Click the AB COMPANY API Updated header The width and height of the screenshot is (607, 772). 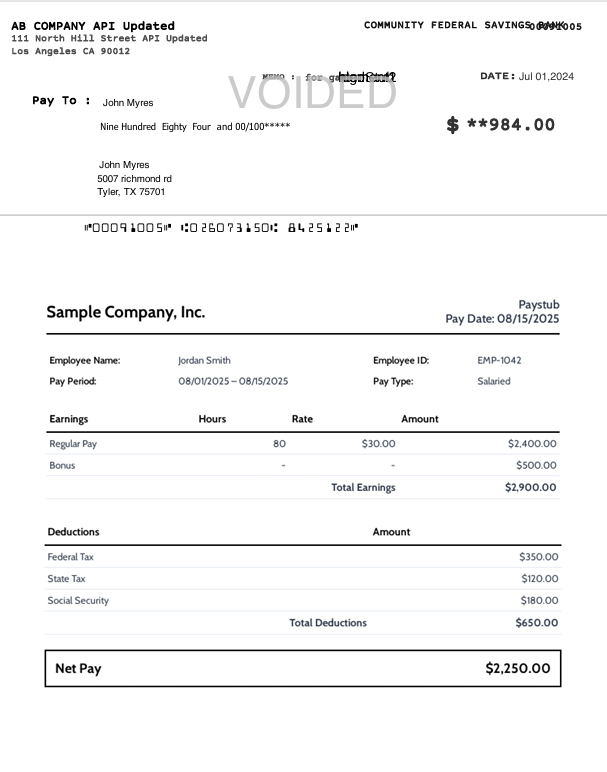[x=93, y=25]
